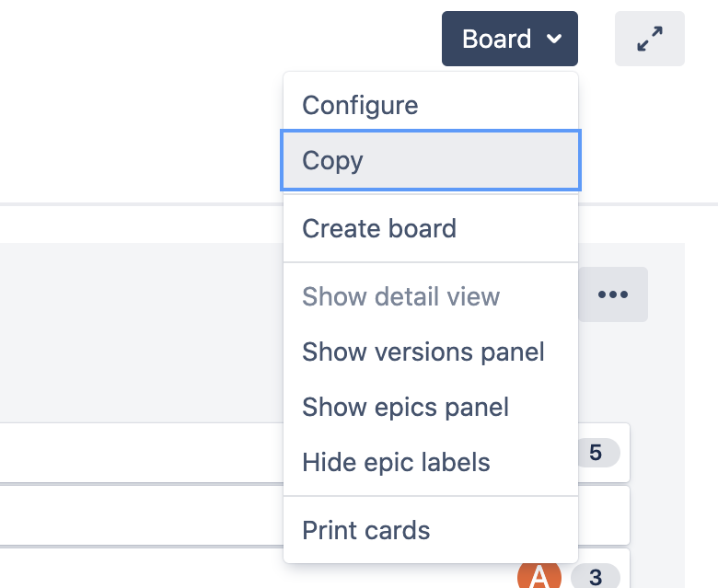This screenshot has width=718, height=588.
Task: Open the three-dots more actions button
Action: click(x=613, y=294)
